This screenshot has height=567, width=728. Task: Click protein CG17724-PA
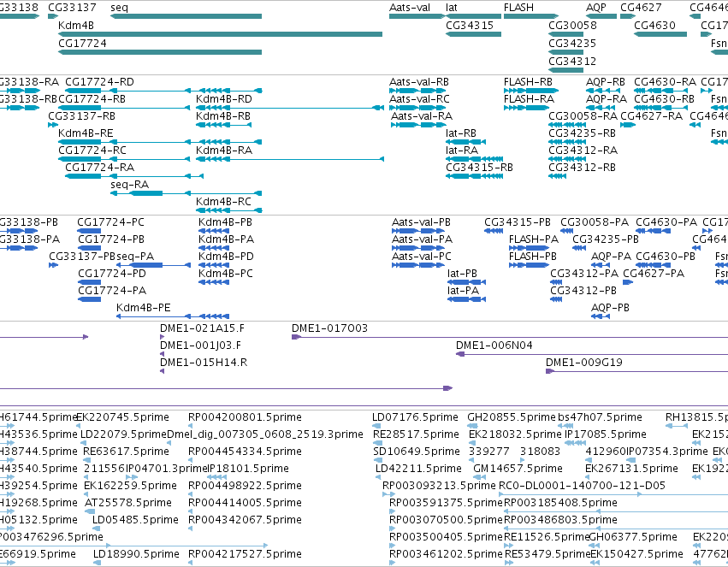tap(89, 299)
